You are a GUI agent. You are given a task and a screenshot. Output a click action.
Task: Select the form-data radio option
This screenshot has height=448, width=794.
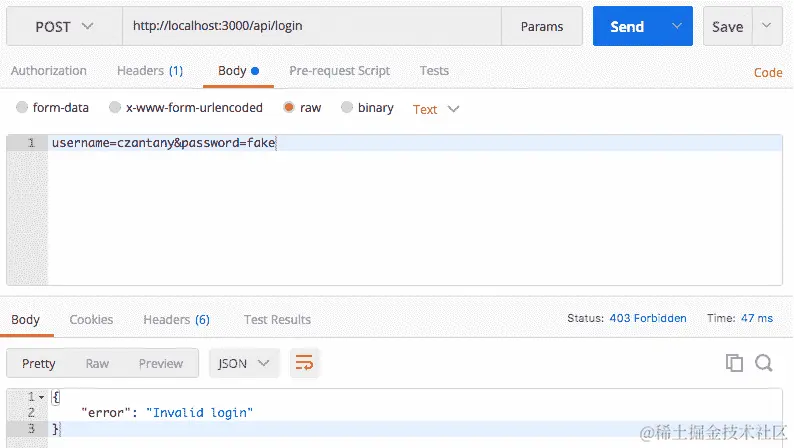22,107
